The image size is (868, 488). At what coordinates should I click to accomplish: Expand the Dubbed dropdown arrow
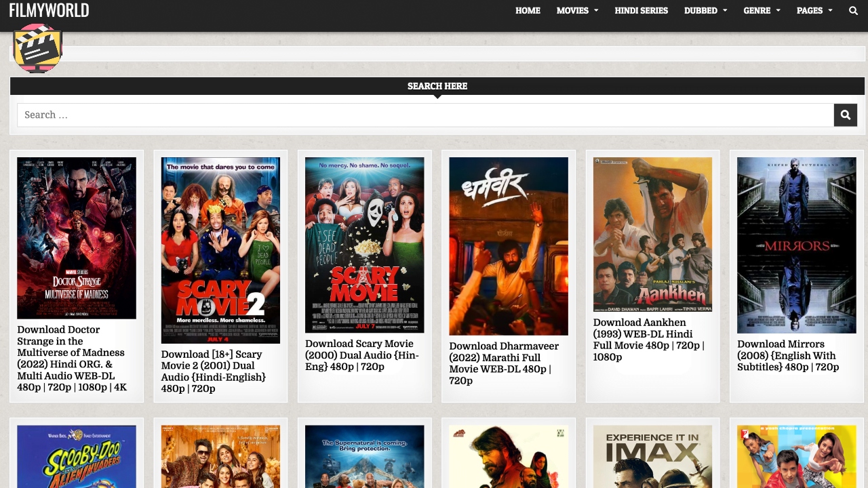(725, 11)
